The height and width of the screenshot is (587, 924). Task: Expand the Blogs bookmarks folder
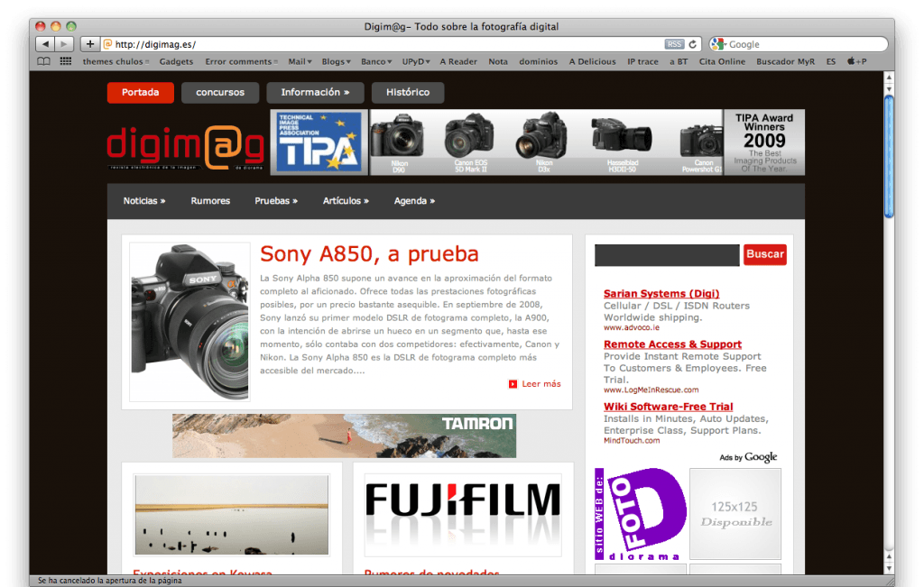point(336,61)
